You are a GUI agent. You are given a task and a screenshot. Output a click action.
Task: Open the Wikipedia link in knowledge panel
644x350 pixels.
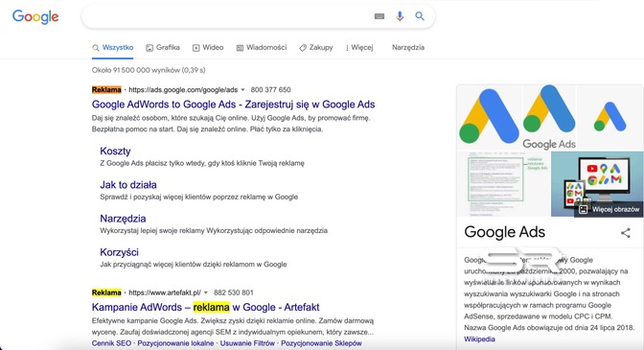pyautogui.click(x=479, y=339)
